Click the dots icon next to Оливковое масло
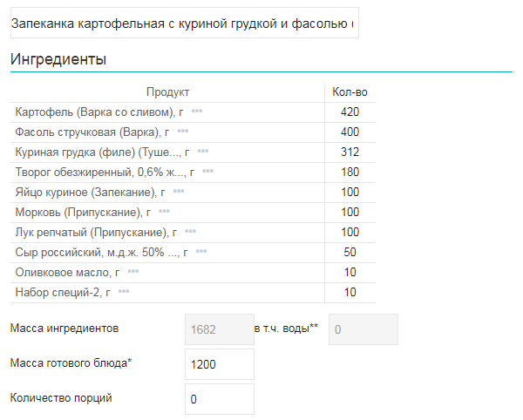The height and width of the screenshot is (420, 523). [x=133, y=272]
